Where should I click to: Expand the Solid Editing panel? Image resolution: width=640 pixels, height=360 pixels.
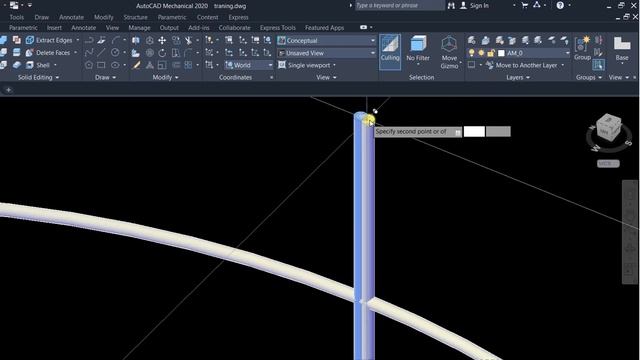coord(39,77)
